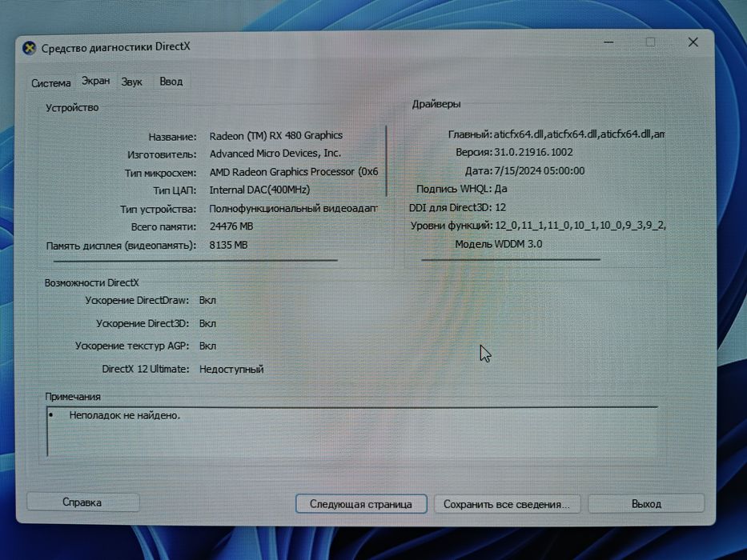Close the DirectX diagnostic window
This screenshot has width=747, height=560.
click(693, 42)
